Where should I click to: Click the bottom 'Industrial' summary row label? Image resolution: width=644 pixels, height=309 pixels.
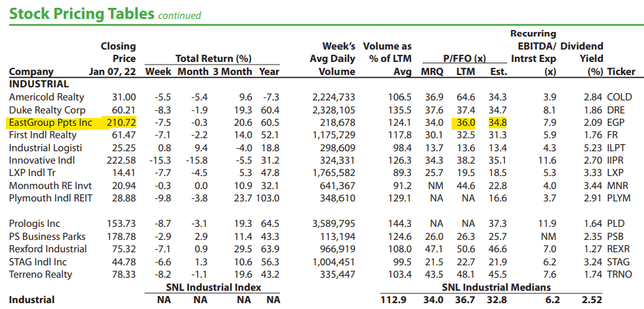[31, 300]
